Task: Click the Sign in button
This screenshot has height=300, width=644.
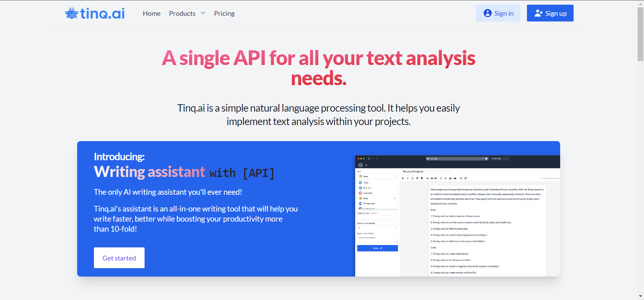Action: [x=498, y=13]
